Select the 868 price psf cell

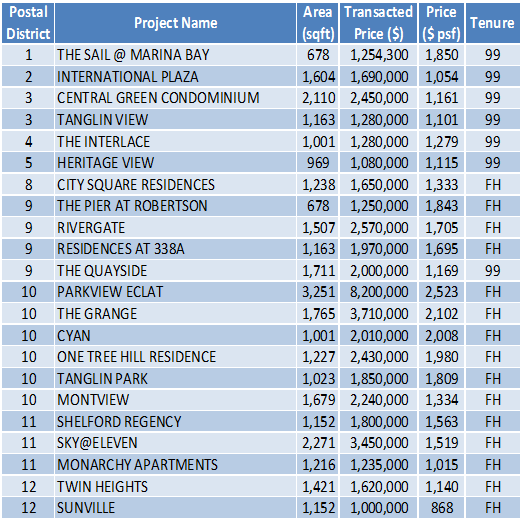(441, 508)
